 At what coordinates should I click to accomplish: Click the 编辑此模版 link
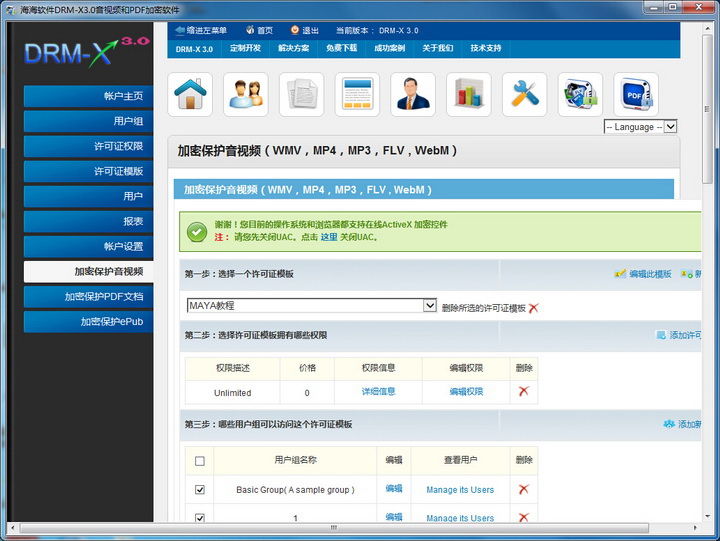tap(650, 274)
